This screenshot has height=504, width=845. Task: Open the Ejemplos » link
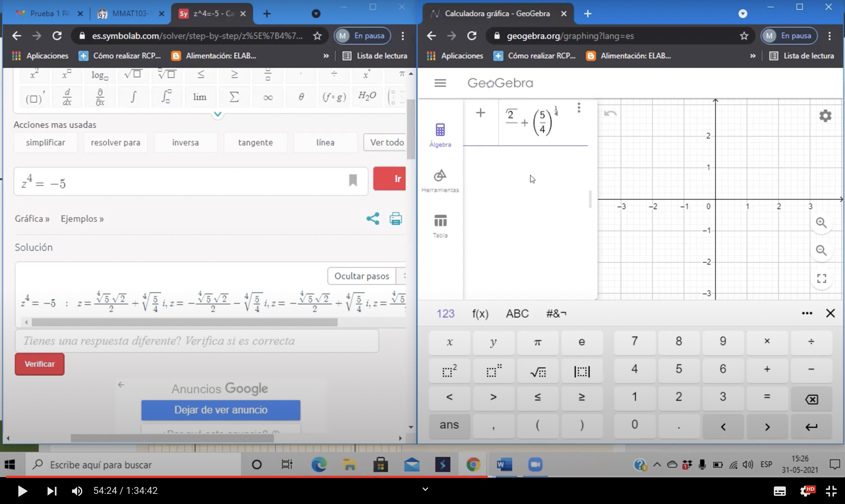[x=82, y=219]
